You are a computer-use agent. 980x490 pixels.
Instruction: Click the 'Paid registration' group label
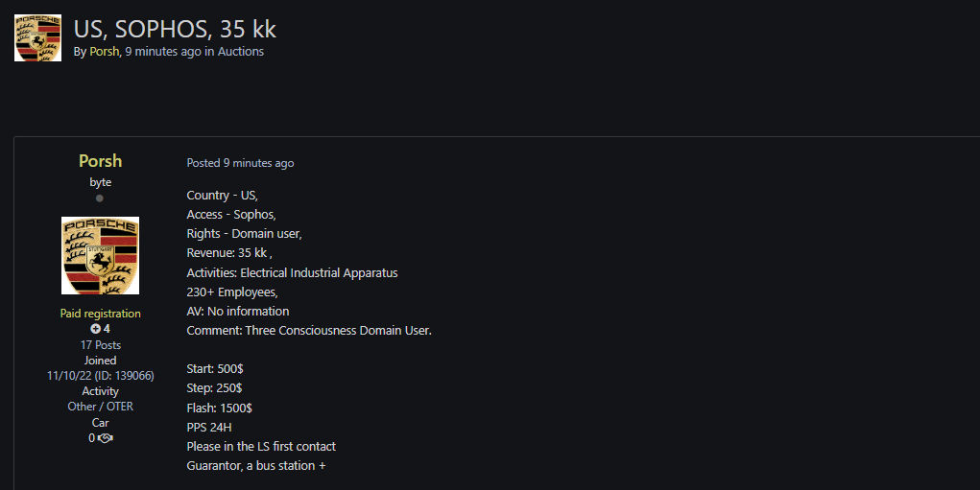(x=100, y=314)
